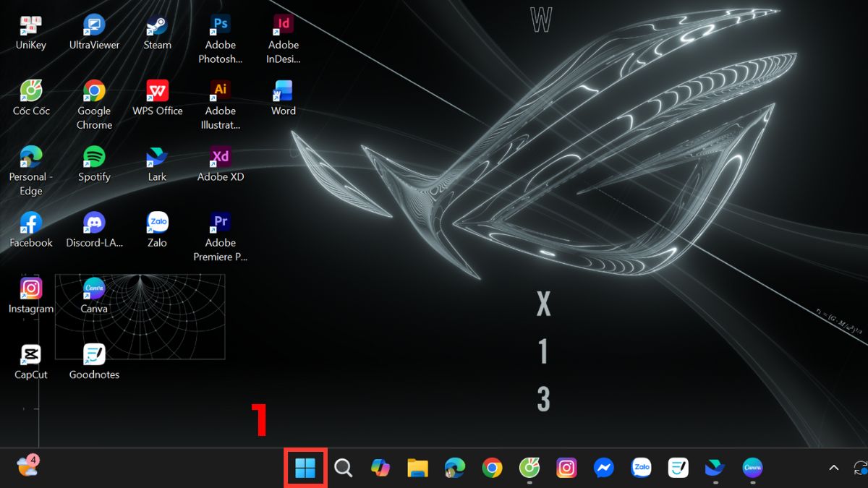Open Copilot in the taskbar
Image resolution: width=868 pixels, height=488 pixels.
tap(380, 468)
